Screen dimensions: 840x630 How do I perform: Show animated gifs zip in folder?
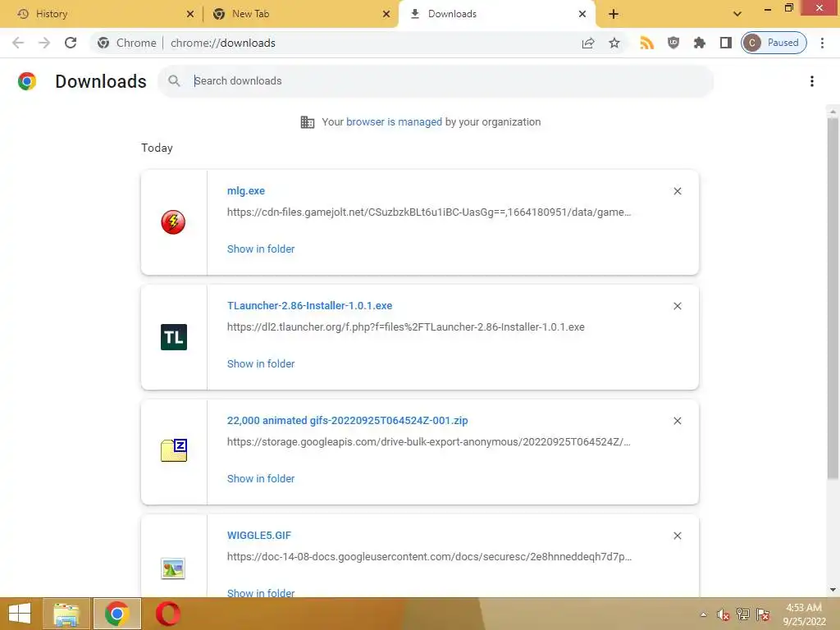coord(261,479)
